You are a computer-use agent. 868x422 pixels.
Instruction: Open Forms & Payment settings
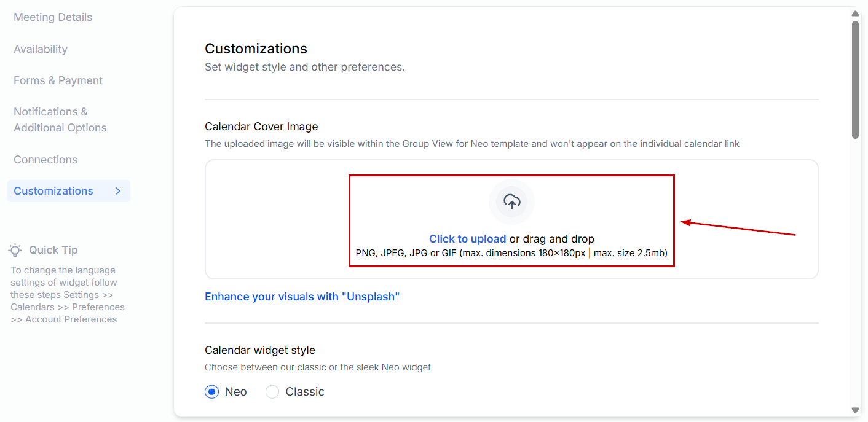(x=58, y=80)
